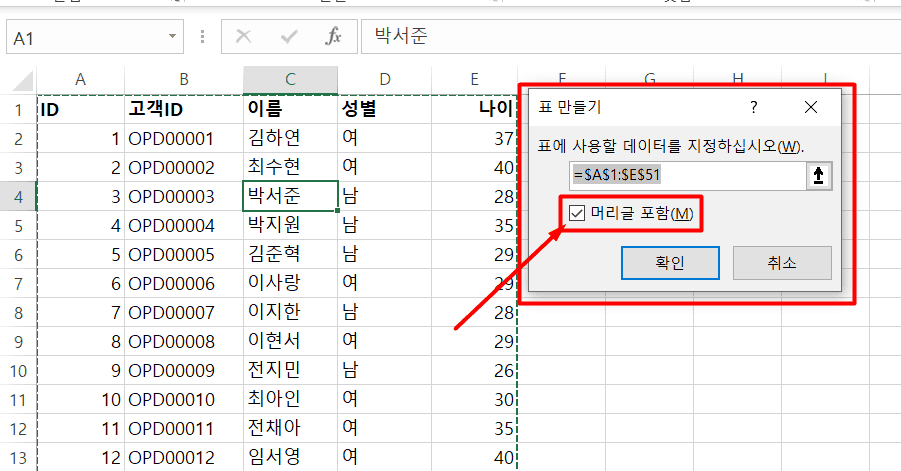Click the help question mark in 표 만들기 dialog
Viewport: 901px width, 471px height.
(x=753, y=107)
